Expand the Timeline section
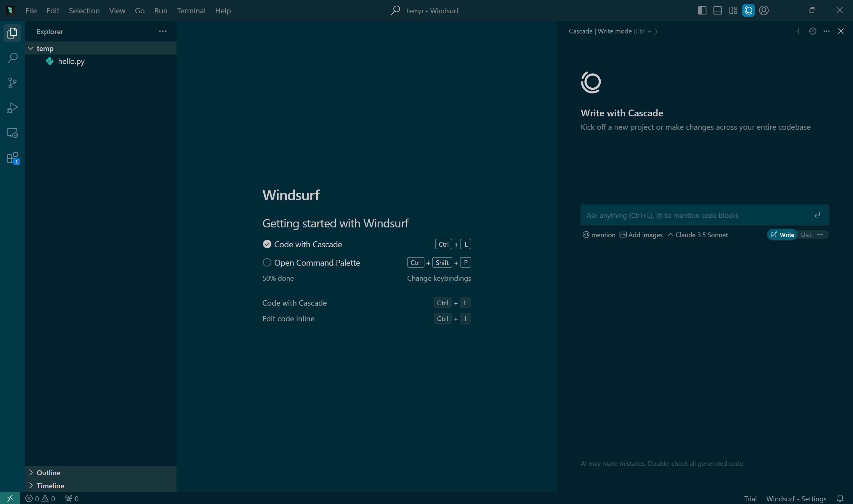Viewport: 853px width, 504px height. point(100,485)
